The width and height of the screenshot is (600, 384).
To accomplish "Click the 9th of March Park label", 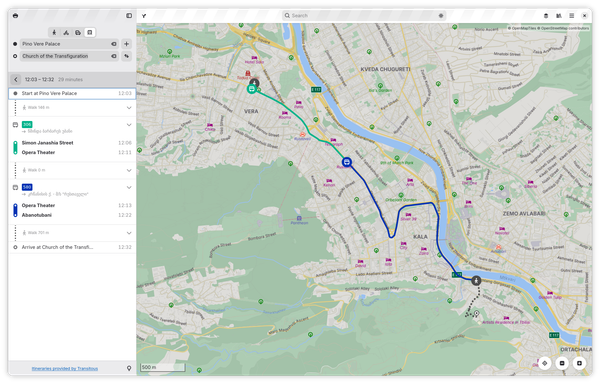I will (x=397, y=163).
